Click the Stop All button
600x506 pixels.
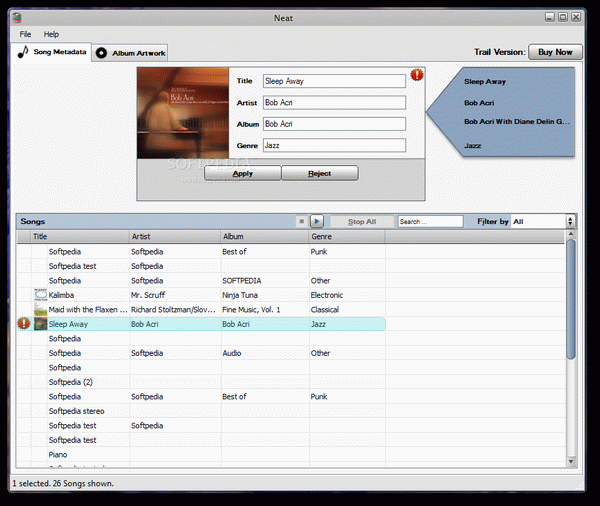coord(361,221)
